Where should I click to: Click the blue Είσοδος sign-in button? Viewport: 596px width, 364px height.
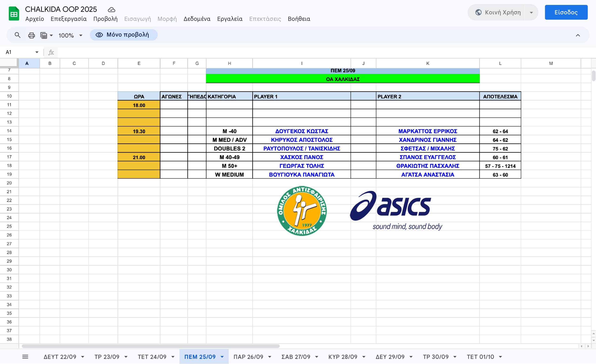click(566, 12)
